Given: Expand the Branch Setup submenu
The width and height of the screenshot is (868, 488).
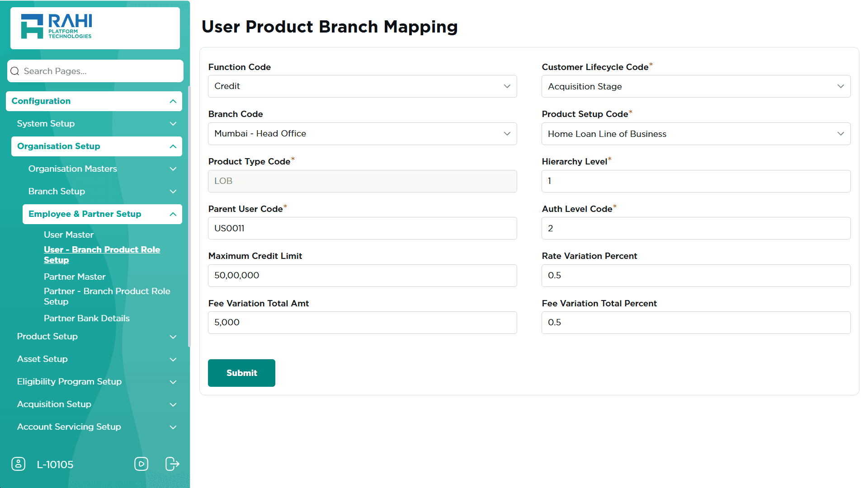Looking at the screenshot, I should [173, 192].
